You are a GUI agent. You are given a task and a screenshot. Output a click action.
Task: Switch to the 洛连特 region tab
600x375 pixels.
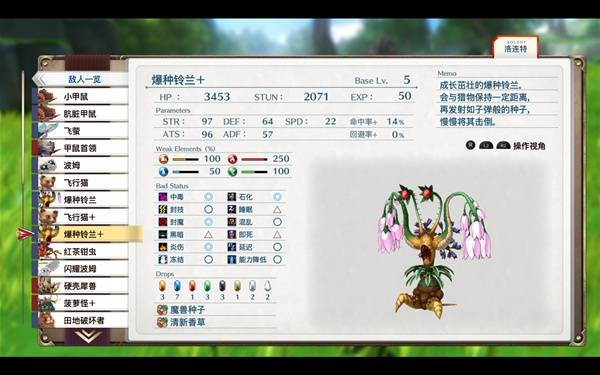(515, 47)
